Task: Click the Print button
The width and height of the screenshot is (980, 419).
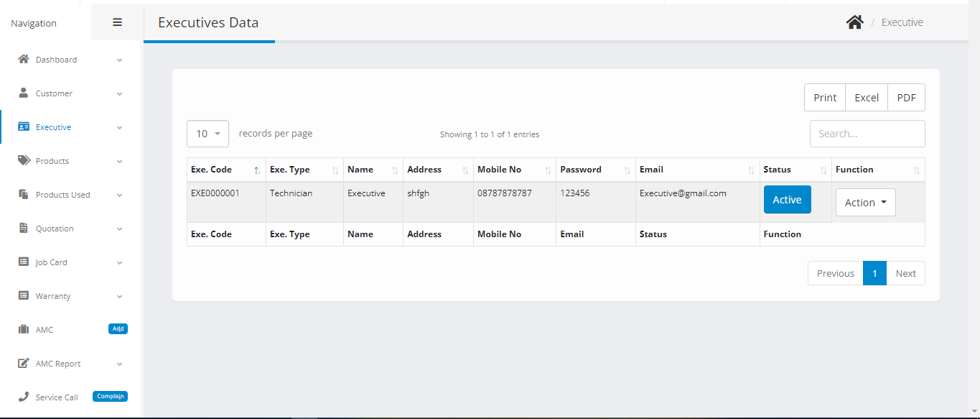Action: point(824,97)
